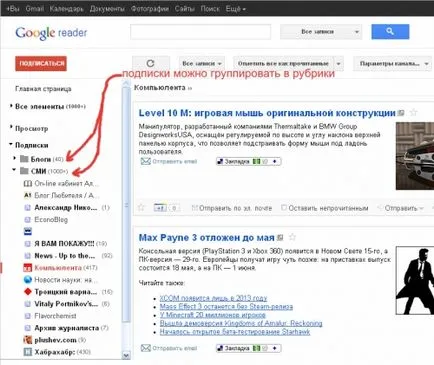Click the On-line кабинет feed book icon
This screenshot has height=365, width=434.
point(28,184)
